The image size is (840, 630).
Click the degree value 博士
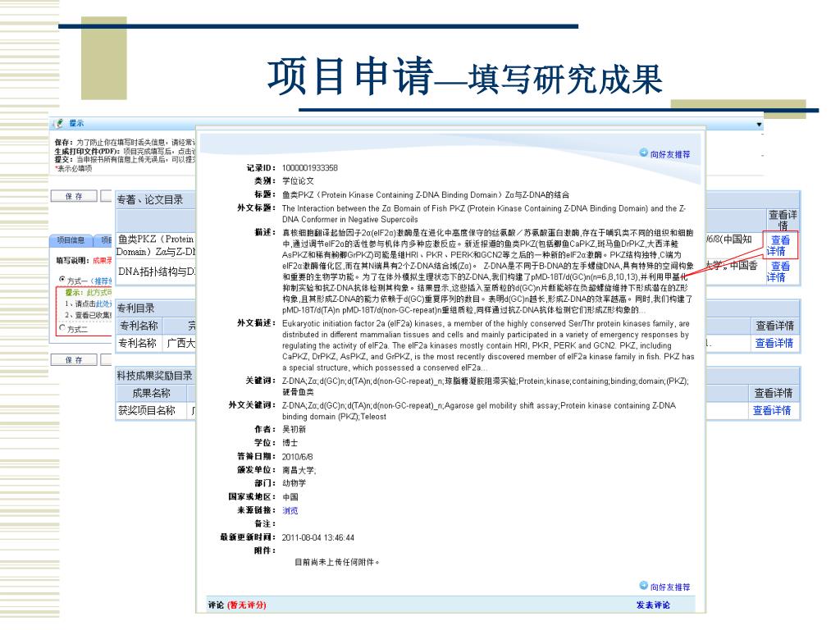point(290,442)
